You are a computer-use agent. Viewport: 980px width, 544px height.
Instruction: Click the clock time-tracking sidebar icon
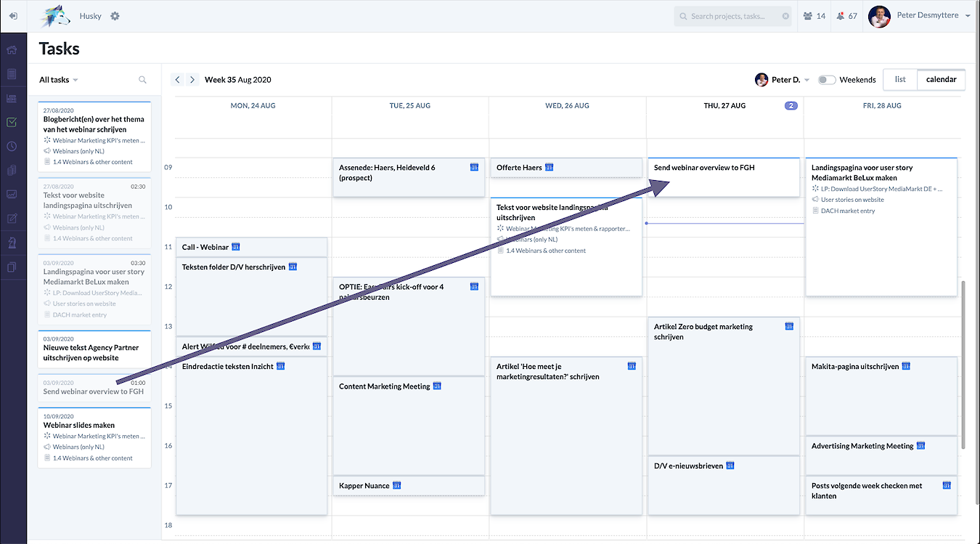12,146
